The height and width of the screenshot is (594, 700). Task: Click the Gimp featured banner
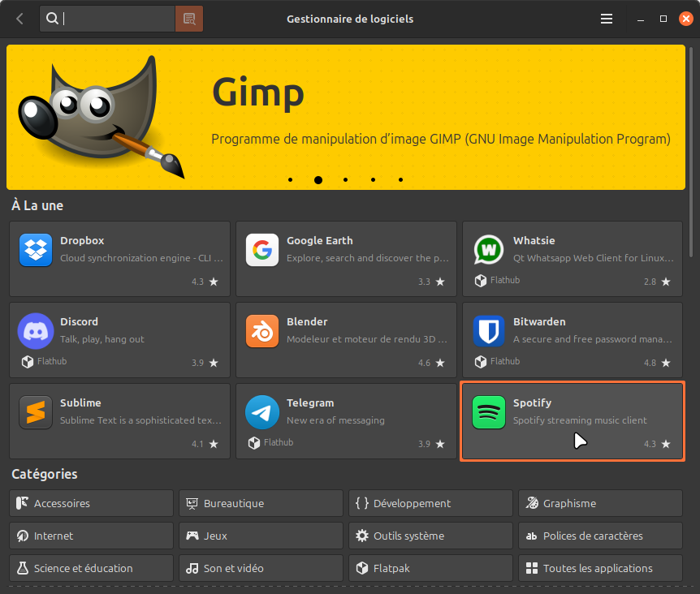coord(346,117)
